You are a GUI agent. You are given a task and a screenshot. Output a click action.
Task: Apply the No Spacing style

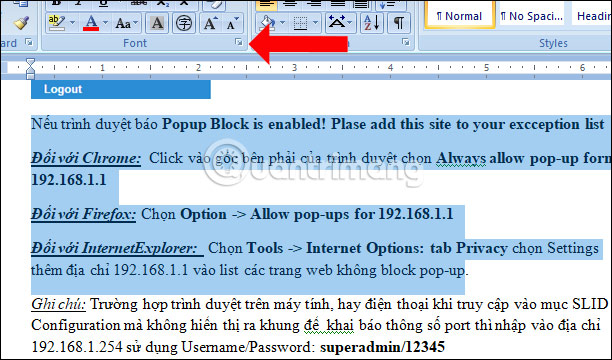(x=532, y=15)
